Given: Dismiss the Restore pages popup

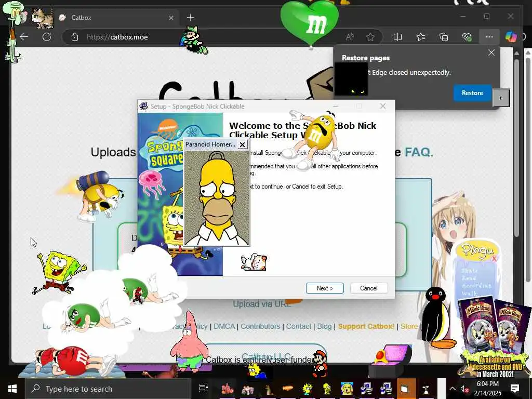Looking at the screenshot, I should (491, 52).
